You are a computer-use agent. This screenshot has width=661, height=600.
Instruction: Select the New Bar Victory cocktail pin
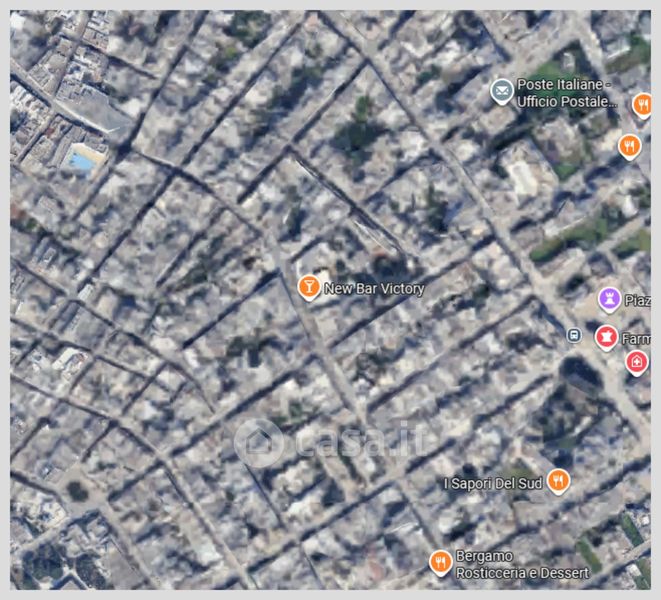[309, 288]
